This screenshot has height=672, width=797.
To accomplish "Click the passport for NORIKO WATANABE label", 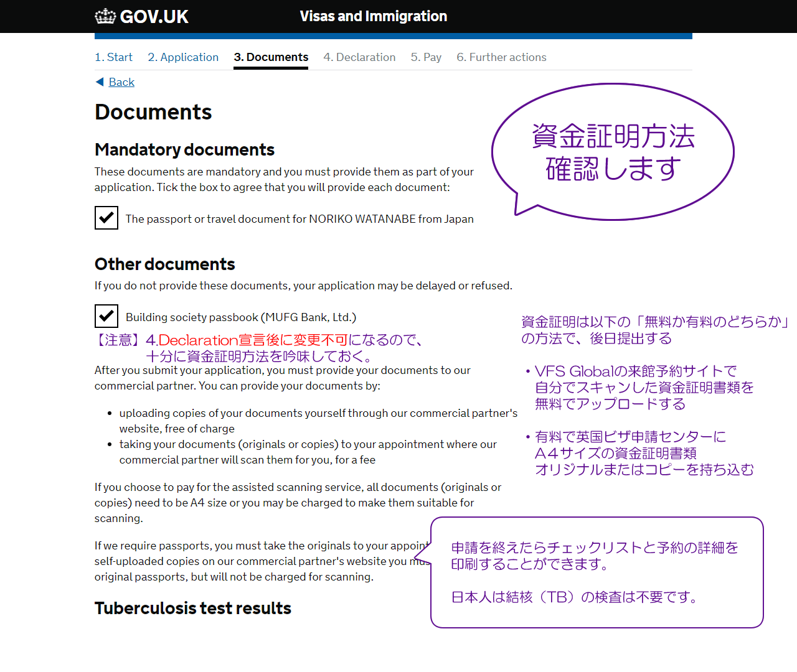I will pyautogui.click(x=299, y=219).
